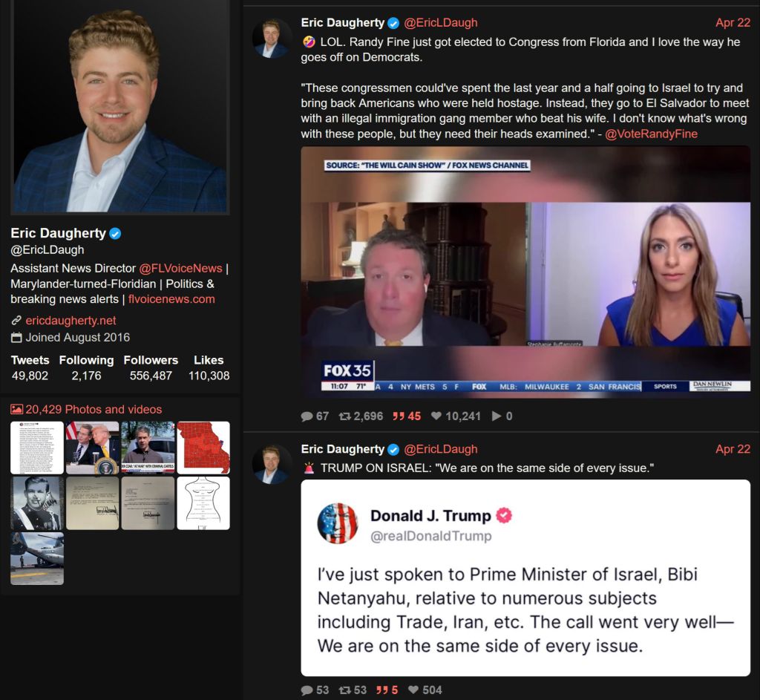The width and height of the screenshot is (760, 700).
Task: Click the quote icon showing 5 quotes
Action: click(382, 690)
